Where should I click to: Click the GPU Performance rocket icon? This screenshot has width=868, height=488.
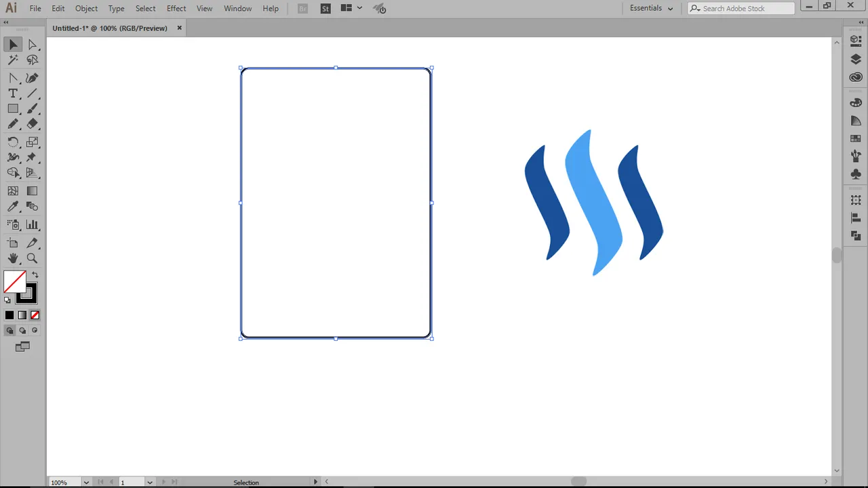[380, 8]
